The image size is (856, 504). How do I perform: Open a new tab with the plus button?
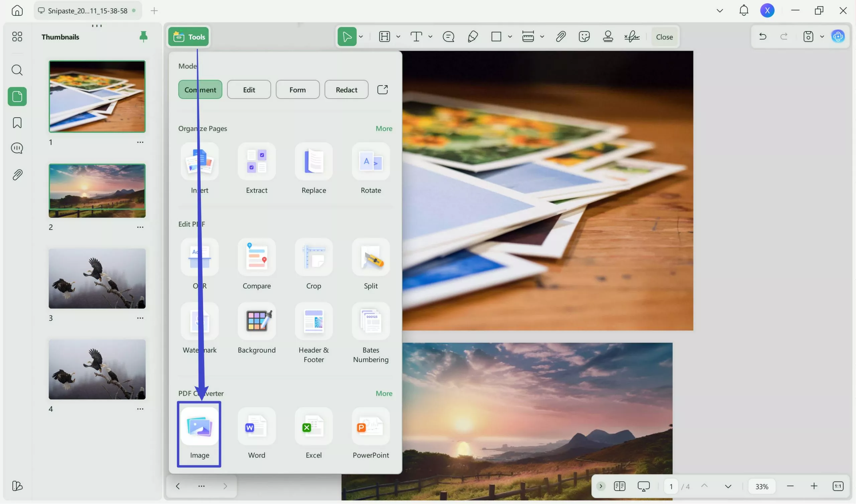point(154,11)
